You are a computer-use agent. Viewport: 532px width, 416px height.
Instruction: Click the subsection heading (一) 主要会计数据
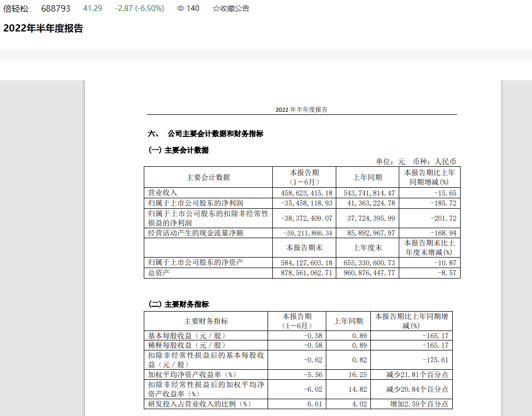178,150
